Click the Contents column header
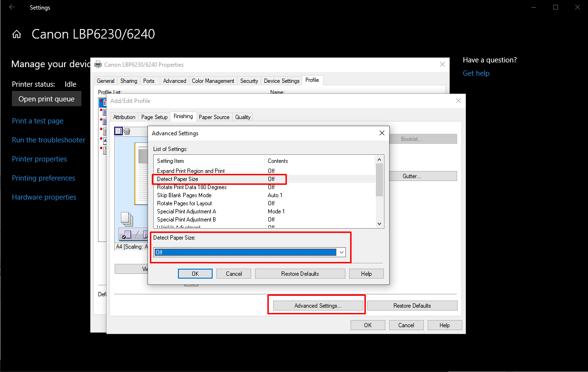This screenshot has width=588, height=372. click(320, 161)
